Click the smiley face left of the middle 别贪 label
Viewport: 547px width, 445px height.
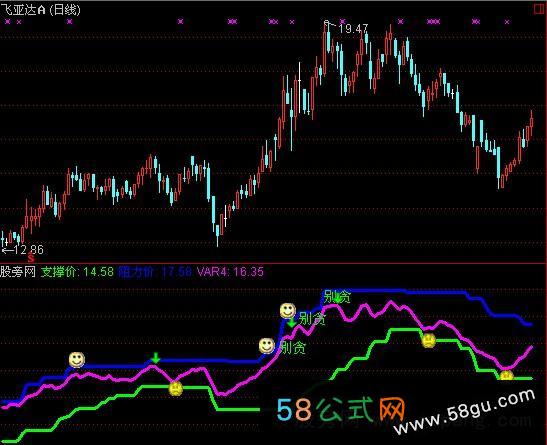(x=288, y=310)
